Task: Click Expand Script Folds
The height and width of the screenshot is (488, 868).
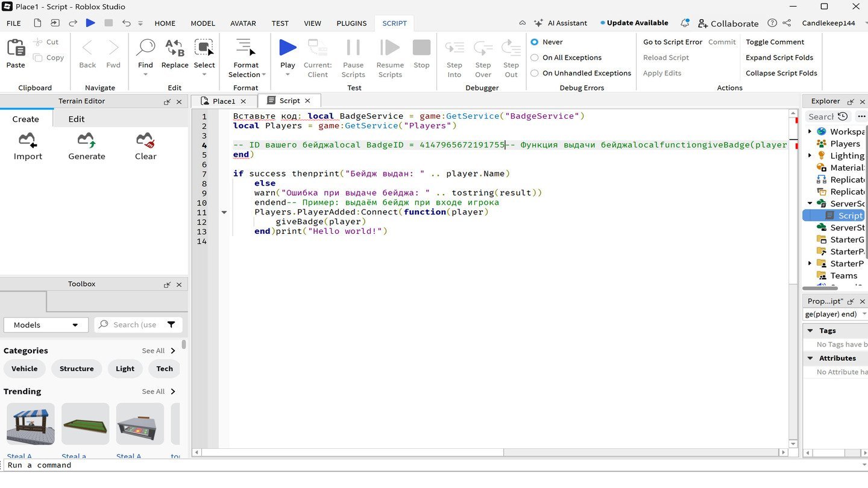Action: click(779, 58)
